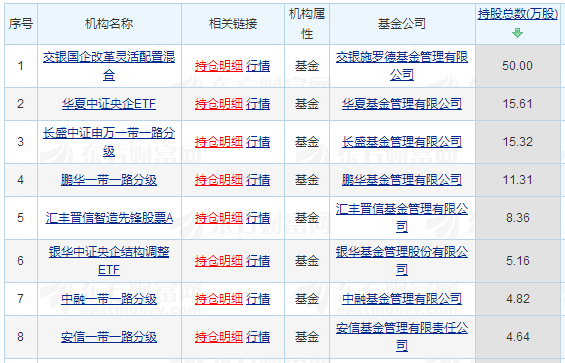Open 银华基金管理股份有限公司 company link

[x=402, y=261]
